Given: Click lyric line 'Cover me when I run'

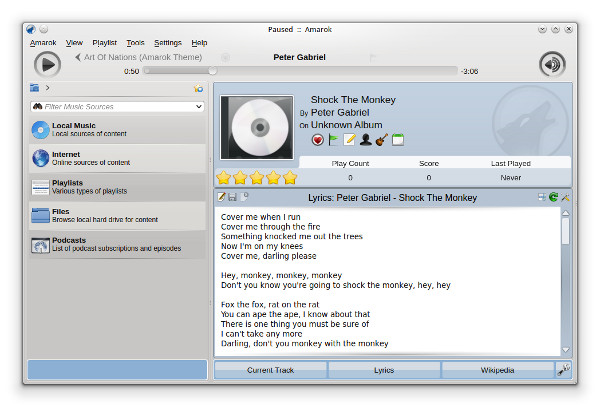Looking at the screenshot, I should [x=261, y=217].
